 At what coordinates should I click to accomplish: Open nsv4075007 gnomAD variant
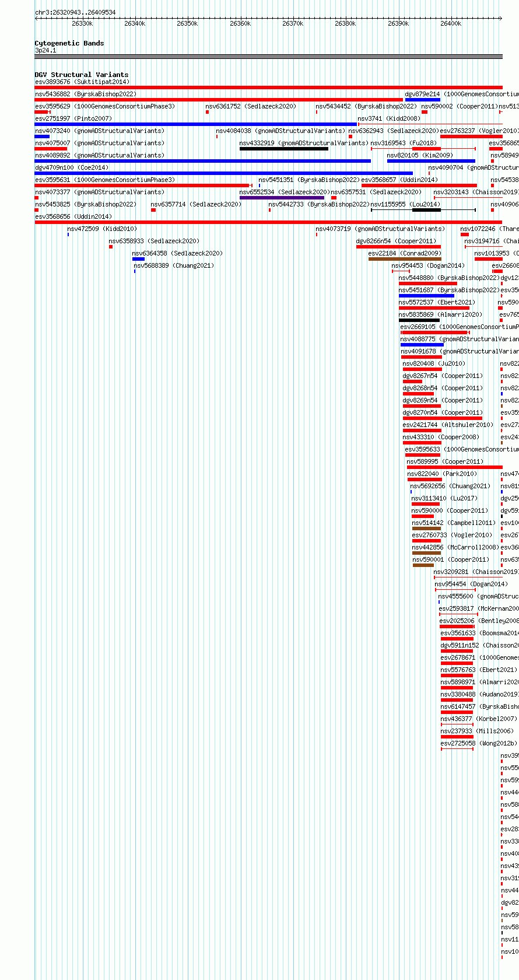[x=100, y=143]
